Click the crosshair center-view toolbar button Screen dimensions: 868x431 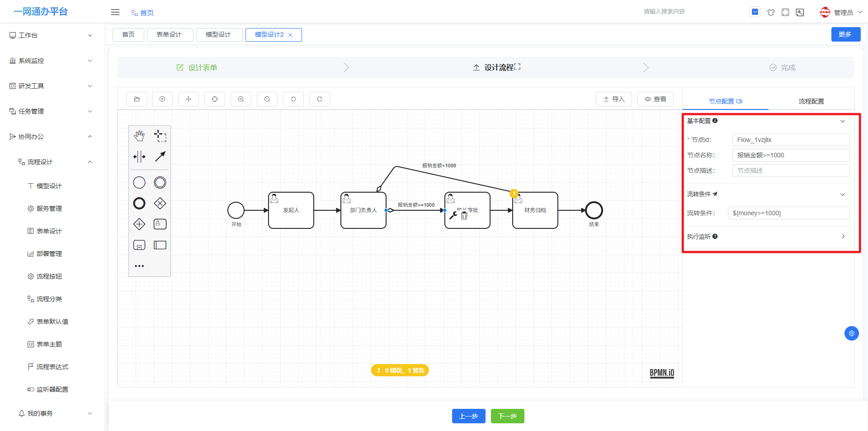215,99
